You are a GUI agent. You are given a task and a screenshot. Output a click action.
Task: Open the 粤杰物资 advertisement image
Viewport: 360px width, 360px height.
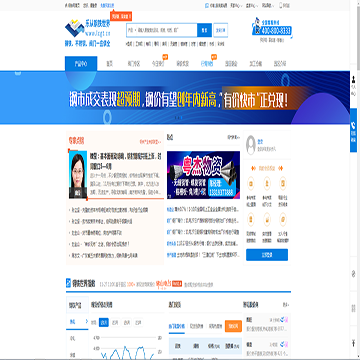click(x=203, y=174)
